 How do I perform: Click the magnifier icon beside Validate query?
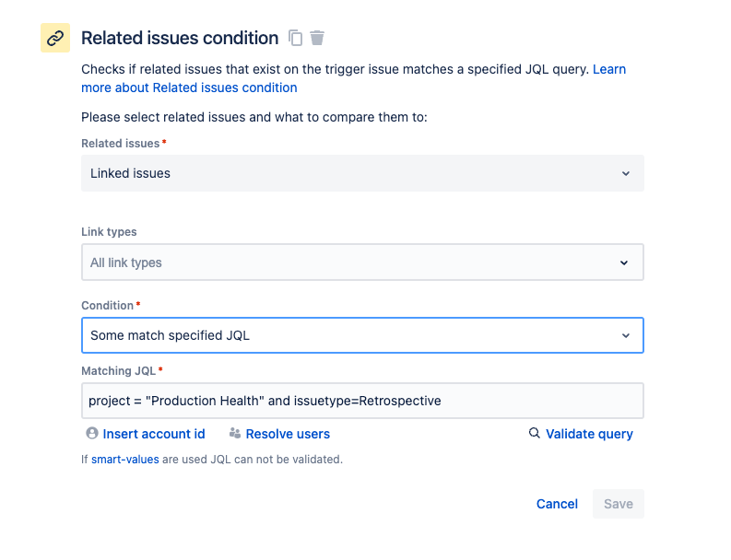(534, 433)
